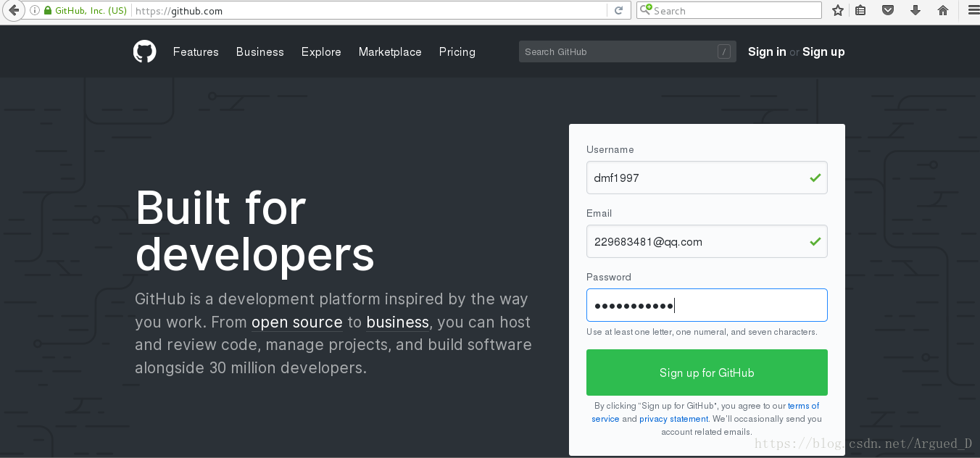This screenshot has height=458, width=980.
Task: Go to browser home icon
Action: point(943,10)
